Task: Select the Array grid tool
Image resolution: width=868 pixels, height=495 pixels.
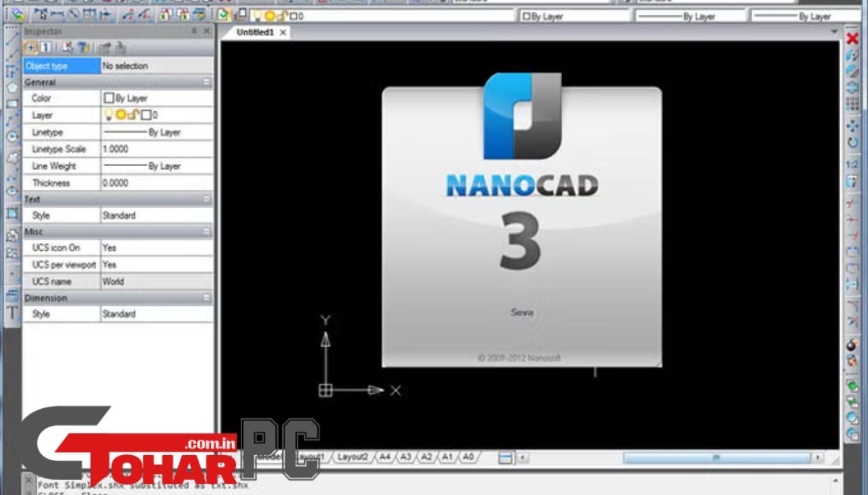Action: (852, 104)
